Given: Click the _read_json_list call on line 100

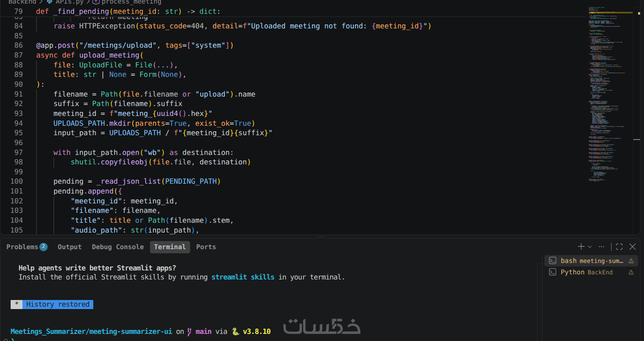Looking at the screenshot, I should 129,181.
